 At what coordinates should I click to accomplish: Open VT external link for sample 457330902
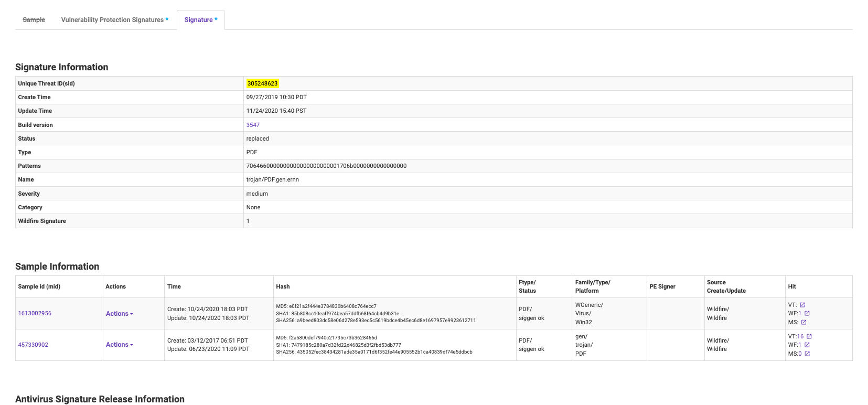point(809,336)
